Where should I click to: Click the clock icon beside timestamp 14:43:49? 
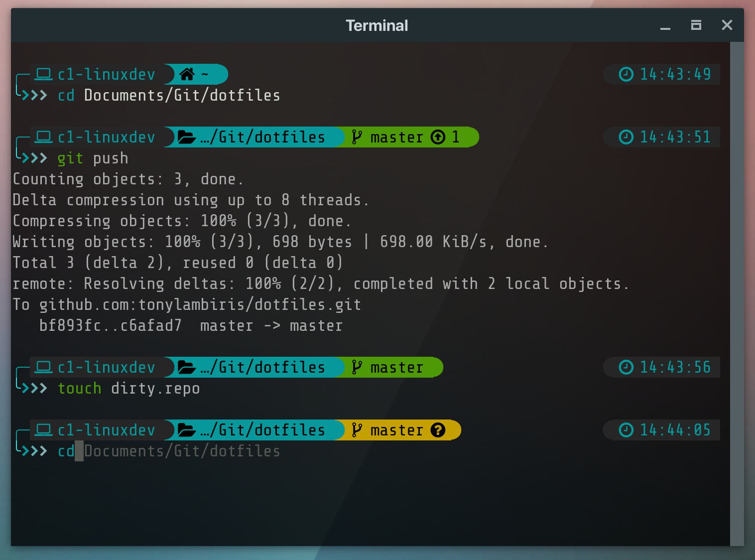627,74
